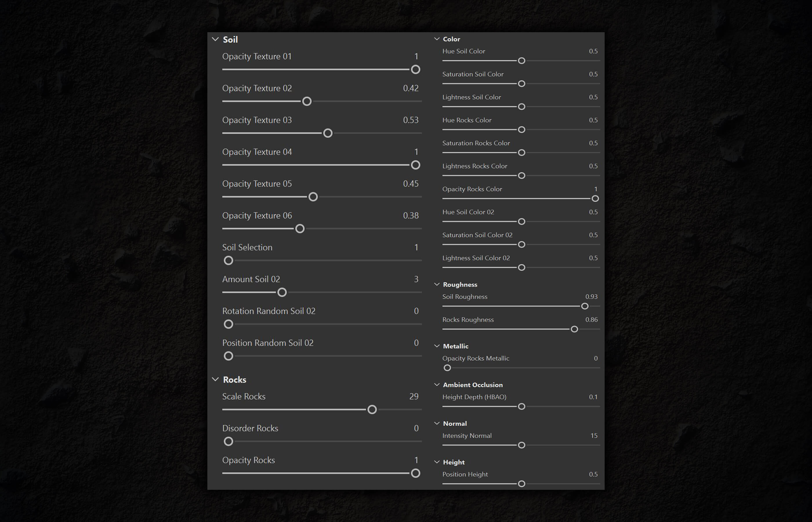This screenshot has height=522, width=812.
Task: Collapse the Rocks section chevron
Action: point(215,379)
